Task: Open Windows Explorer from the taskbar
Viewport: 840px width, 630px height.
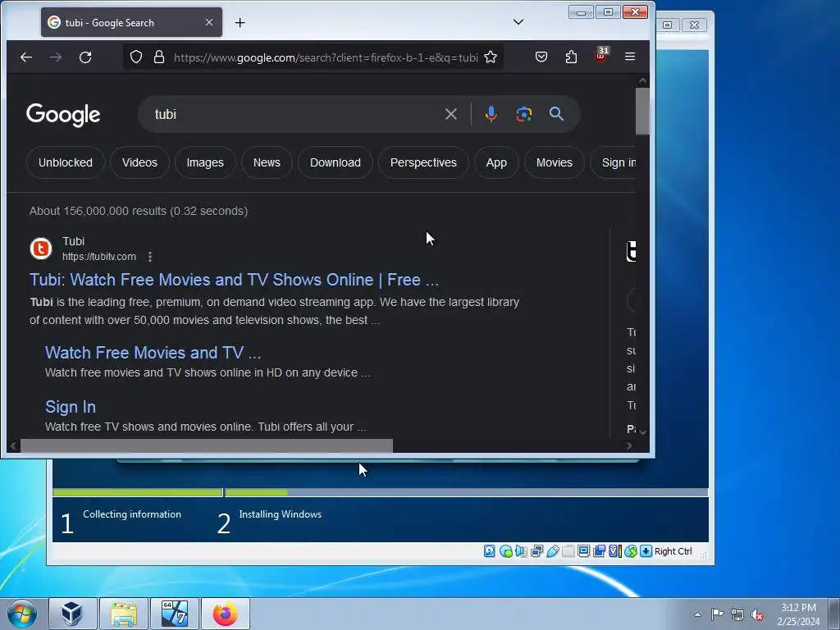Action: pyautogui.click(x=123, y=614)
